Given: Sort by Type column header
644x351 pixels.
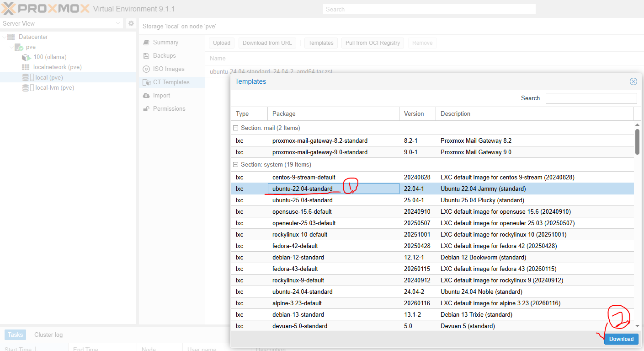Looking at the screenshot, I should [x=249, y=113].
